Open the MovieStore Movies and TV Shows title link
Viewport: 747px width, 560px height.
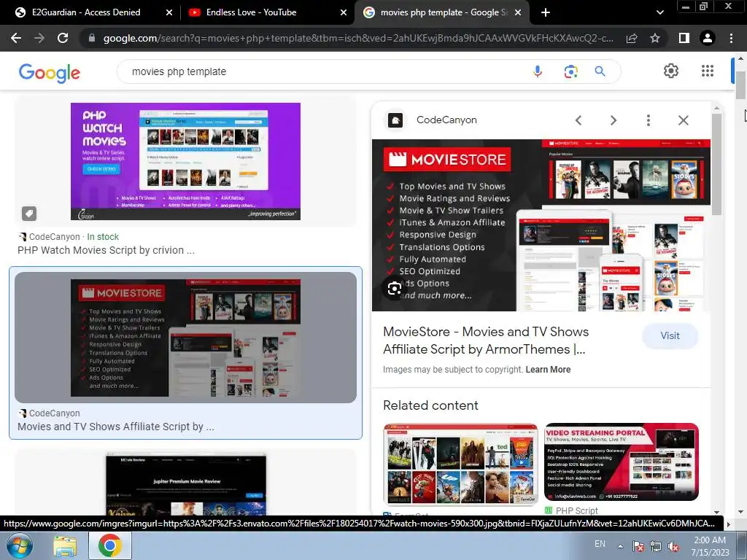tap(485, 341)
